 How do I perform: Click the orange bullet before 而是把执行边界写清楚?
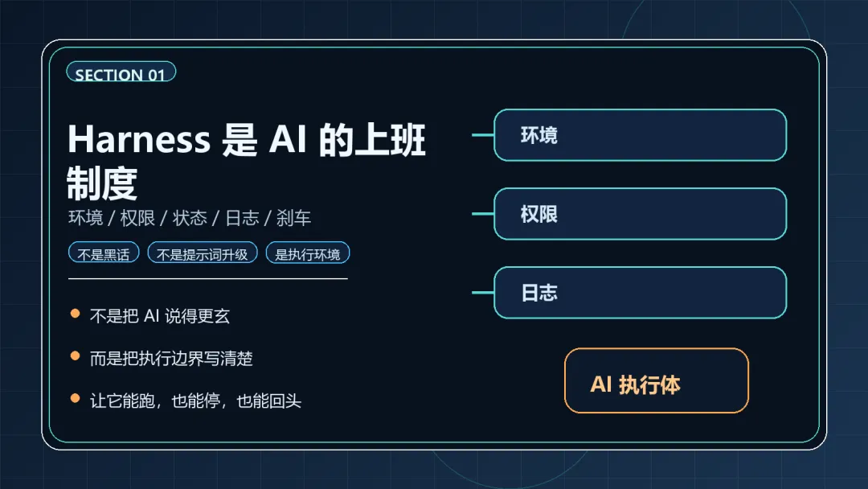click(75, 355)
